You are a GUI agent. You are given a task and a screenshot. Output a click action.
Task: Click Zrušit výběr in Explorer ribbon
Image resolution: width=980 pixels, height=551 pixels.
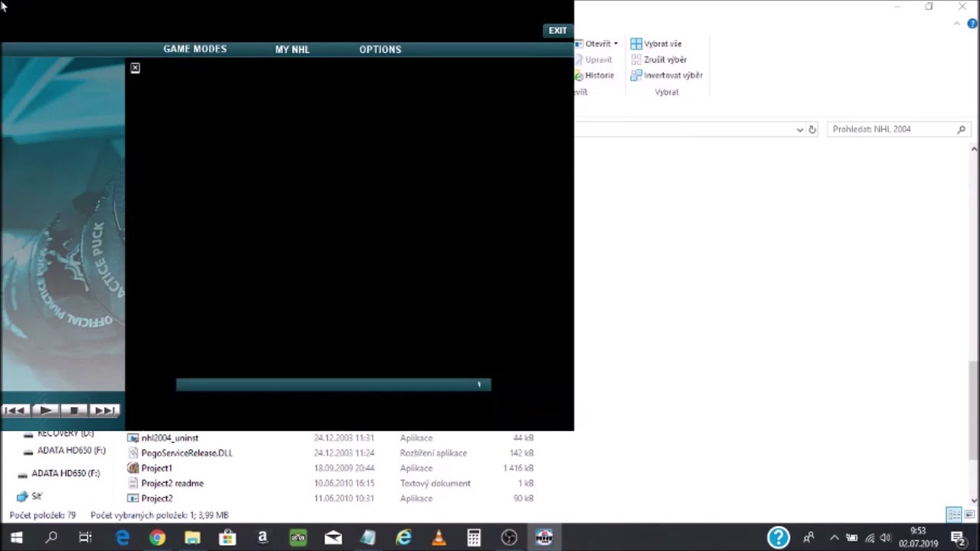coord(658,60)
